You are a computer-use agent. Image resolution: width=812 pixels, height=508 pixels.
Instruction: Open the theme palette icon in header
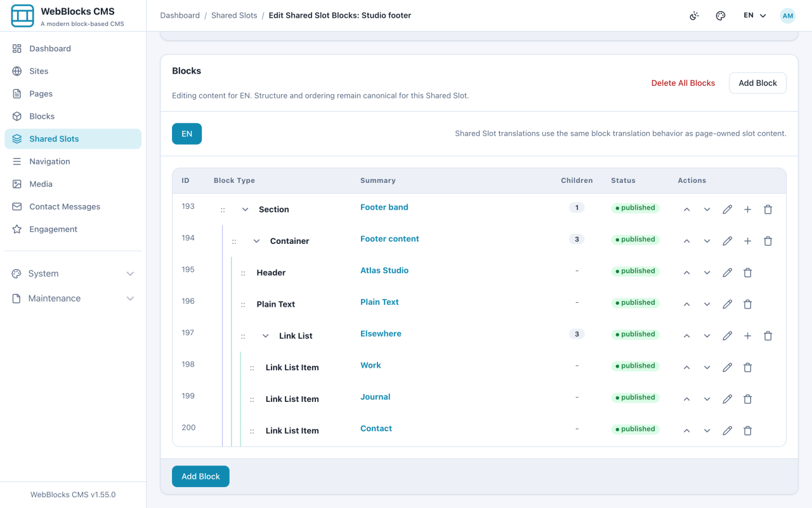[721, 16]
